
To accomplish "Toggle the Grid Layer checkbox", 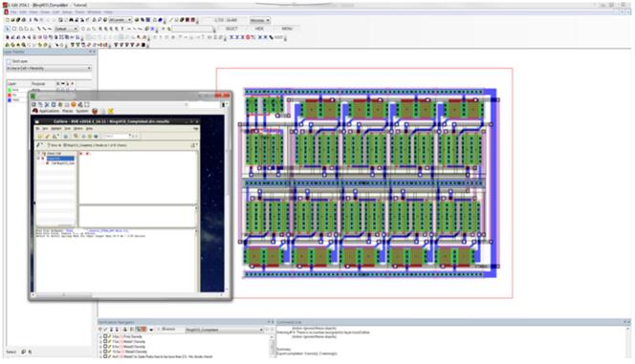I will point(9,61).
